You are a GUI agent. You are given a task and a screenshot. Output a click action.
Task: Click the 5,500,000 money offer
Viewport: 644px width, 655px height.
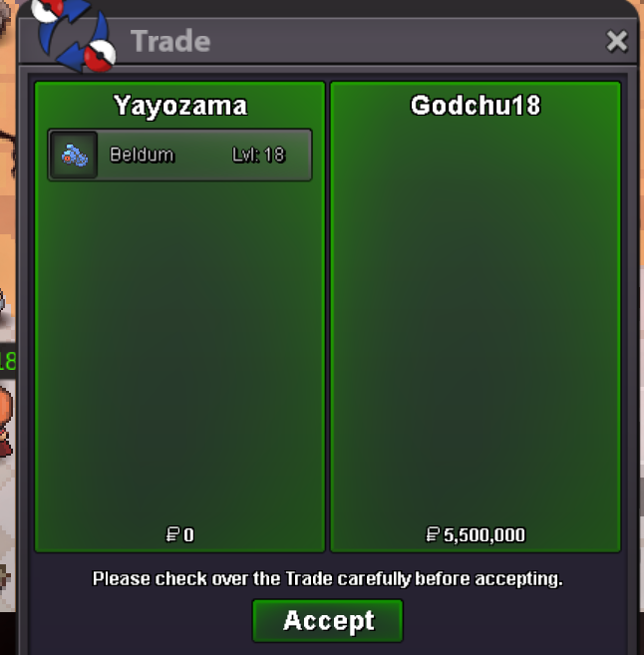point(484,535)
